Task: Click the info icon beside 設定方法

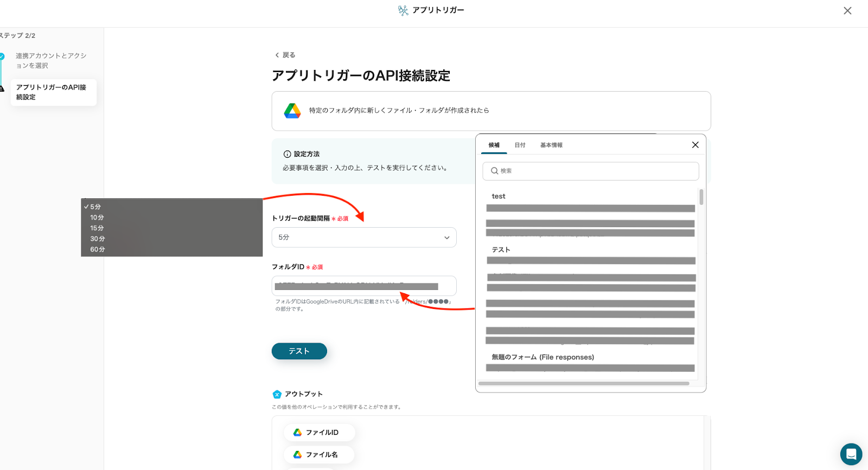Action: [x=287, y=154]
